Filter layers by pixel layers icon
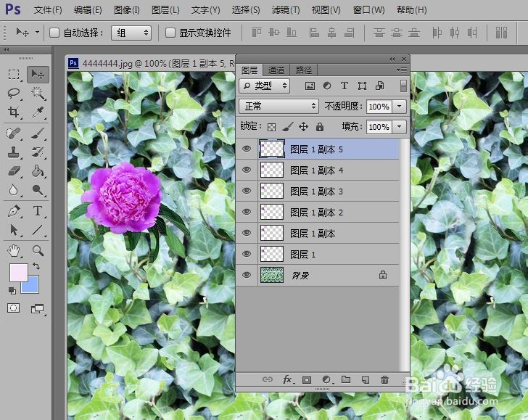This screenshot has height=420, width=528. 310,86
